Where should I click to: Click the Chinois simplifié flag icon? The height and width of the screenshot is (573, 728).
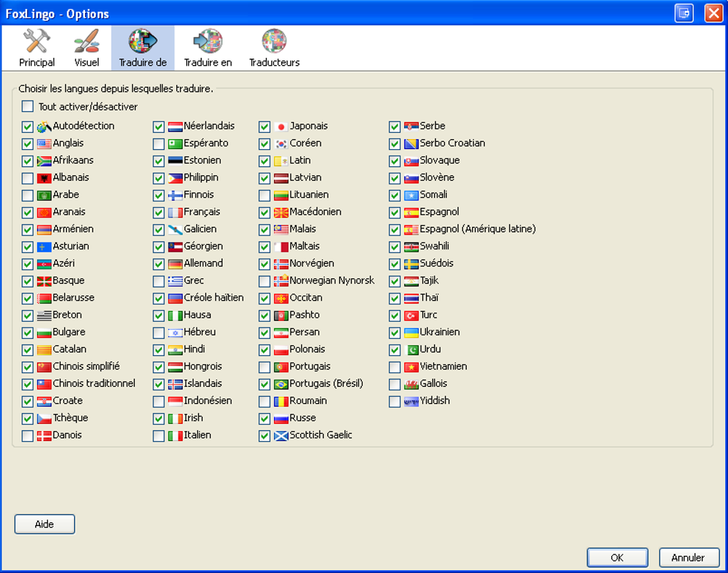point(44,367)
